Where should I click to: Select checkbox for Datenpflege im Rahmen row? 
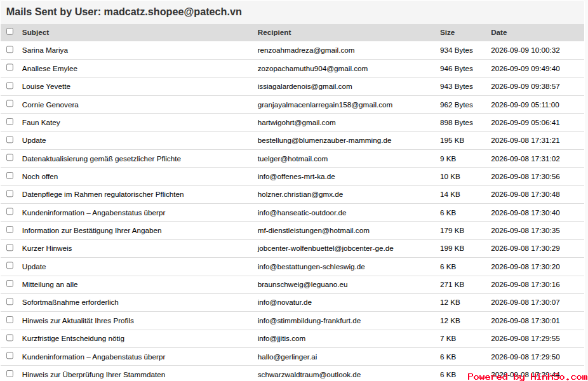click(10, 194)
